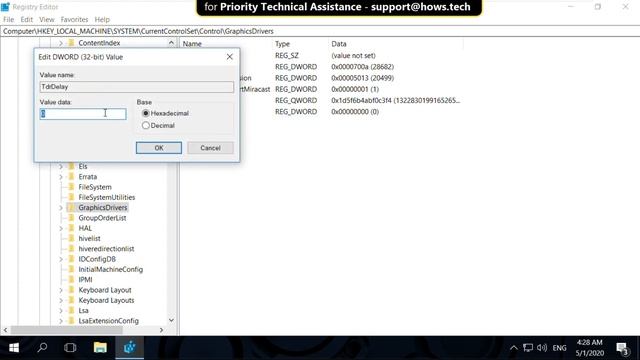The height and width of the screenshot is (360, 640).
Task: Select the Errata folder icon
Action: (x=71, y=176)
